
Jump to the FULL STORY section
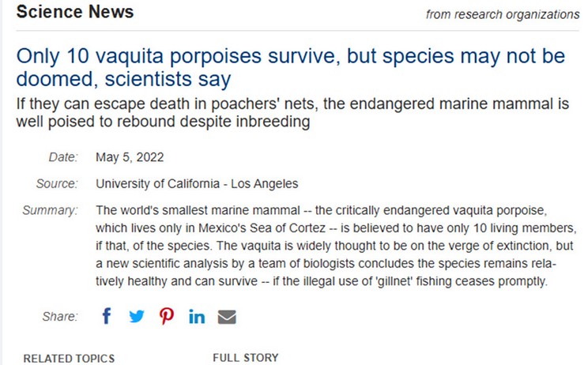(x=246, y=358)
